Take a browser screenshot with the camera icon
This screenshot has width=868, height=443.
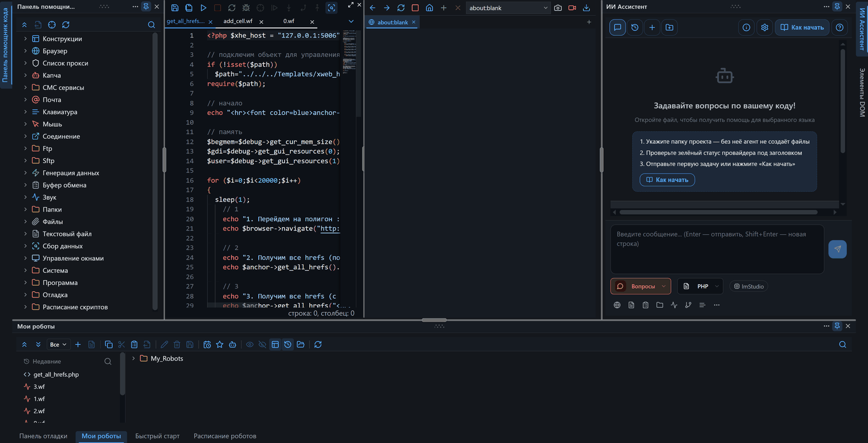[x=558, y=8]
